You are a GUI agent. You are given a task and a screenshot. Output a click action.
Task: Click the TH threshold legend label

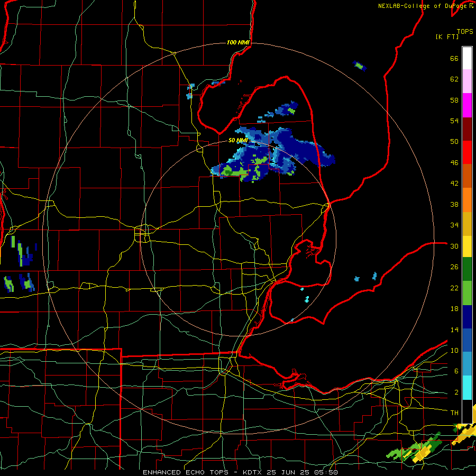[454, 413]
